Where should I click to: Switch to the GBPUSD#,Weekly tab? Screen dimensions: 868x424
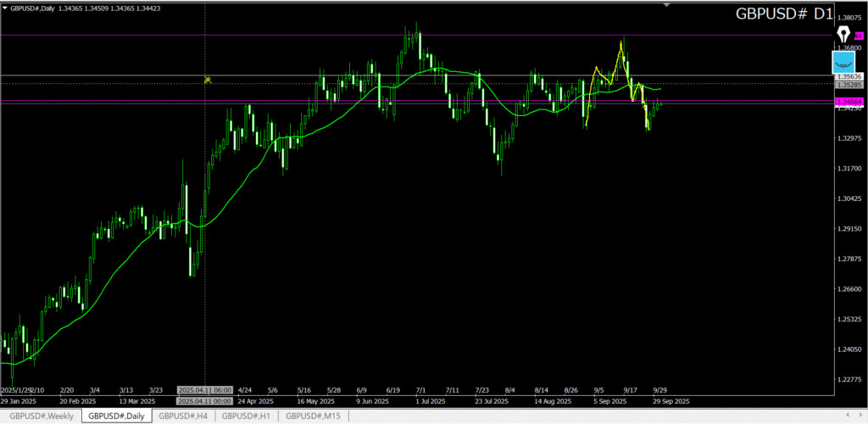(x=42, y=416)
